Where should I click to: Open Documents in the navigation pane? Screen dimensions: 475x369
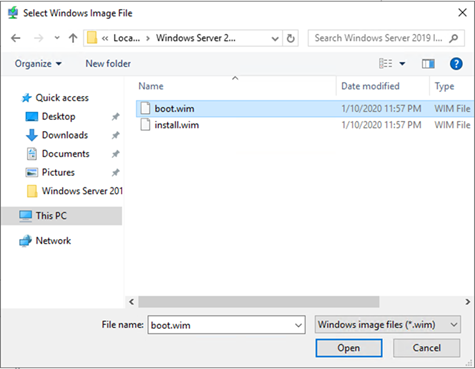point(65,154)
